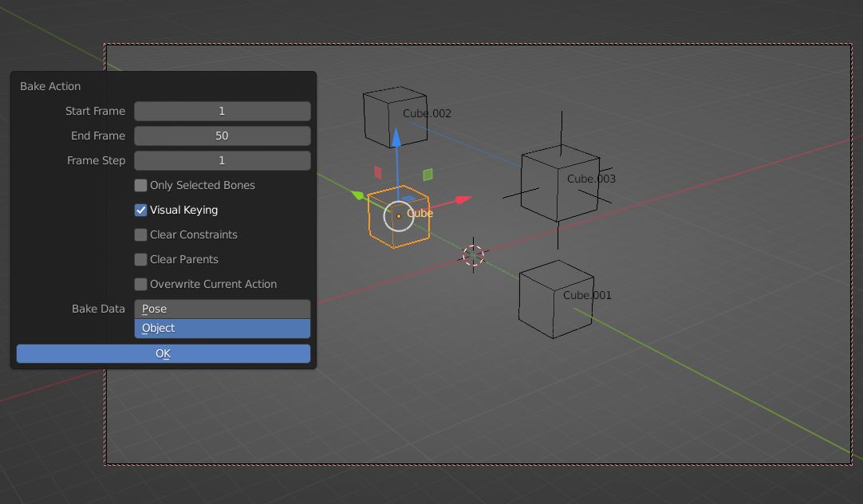Confirm Bake Action with OK button
The image size is (863, 504).
click(x=163, y=354)
